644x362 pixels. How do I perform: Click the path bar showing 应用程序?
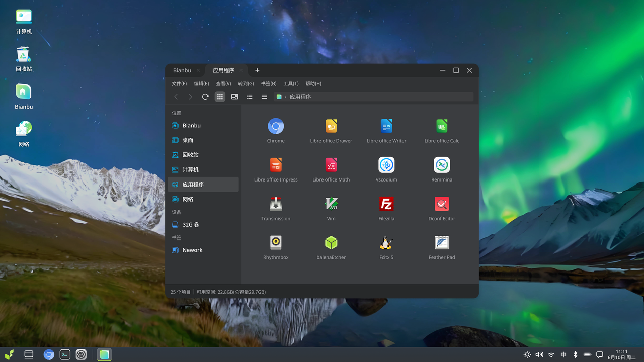point(372,97)
